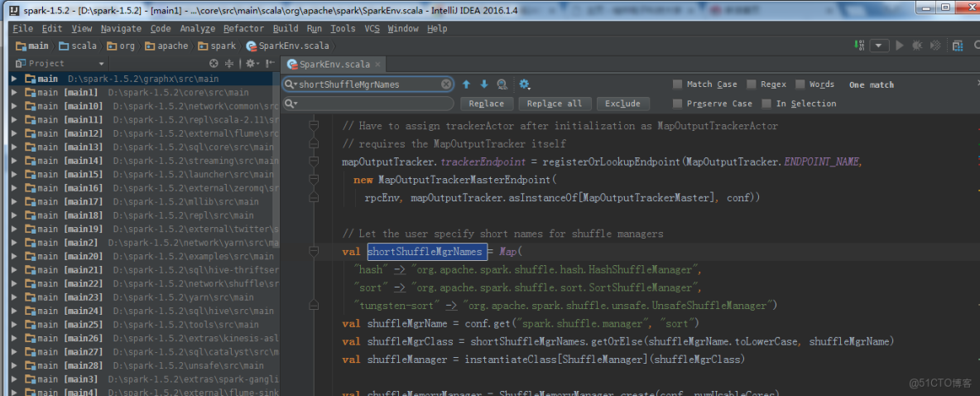
Task: Jump to previous search occurrence arrow
Action: [x=466, y=85]
